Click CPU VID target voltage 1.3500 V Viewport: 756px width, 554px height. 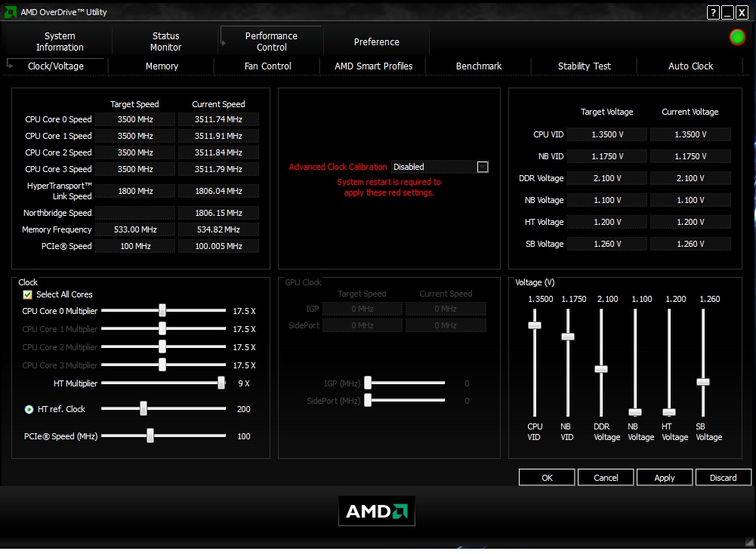click(607, 134)
